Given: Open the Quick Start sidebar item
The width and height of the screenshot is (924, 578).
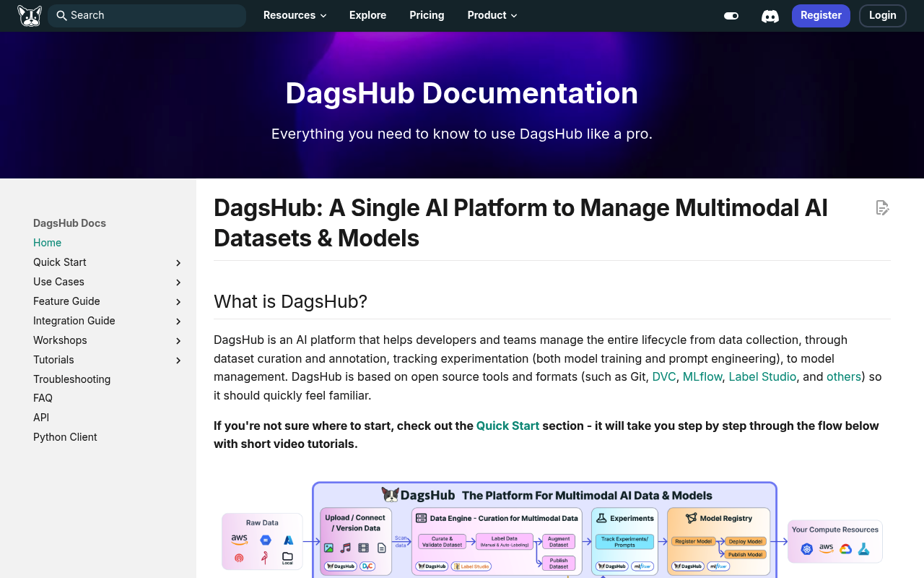Looking at the screenshot, I should point(60,262).
